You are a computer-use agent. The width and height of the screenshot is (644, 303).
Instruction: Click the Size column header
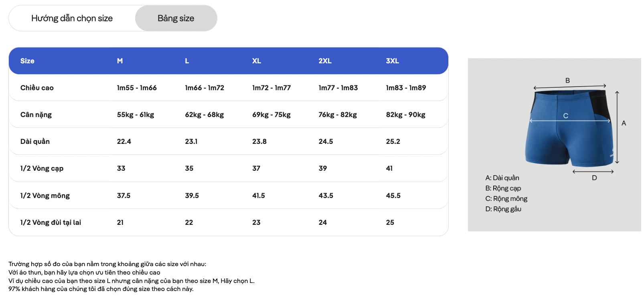coord(27,61)
